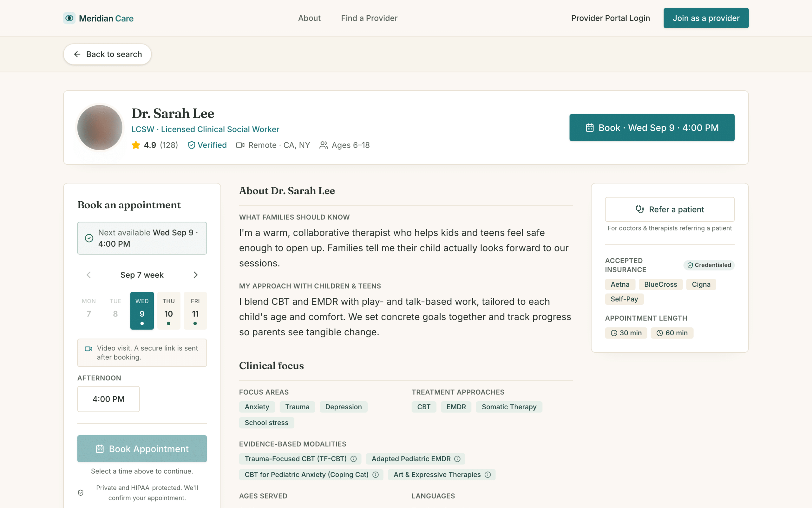Click Book · Wed Sep 9 · 4:00 PM button
812x508 pixels.
pos(652,128)
